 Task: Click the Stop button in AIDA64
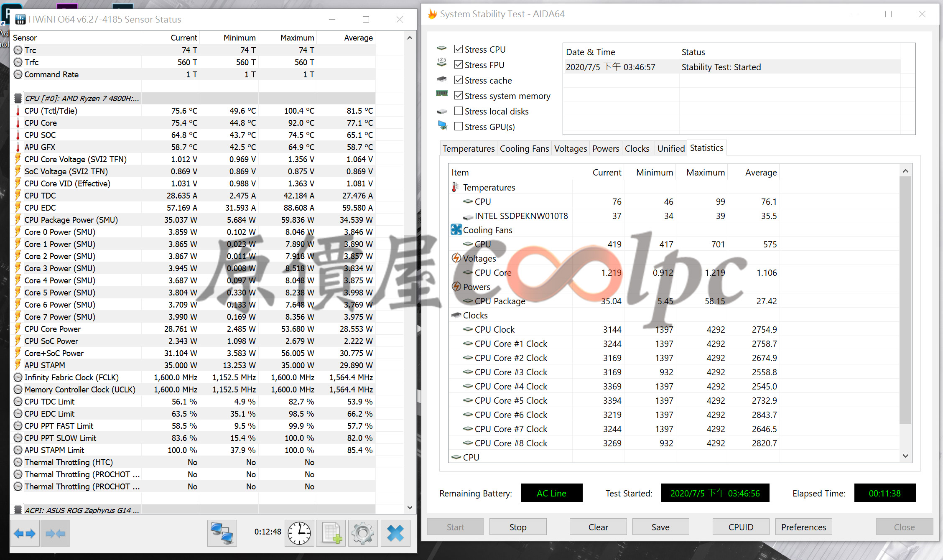coord(518,527)
